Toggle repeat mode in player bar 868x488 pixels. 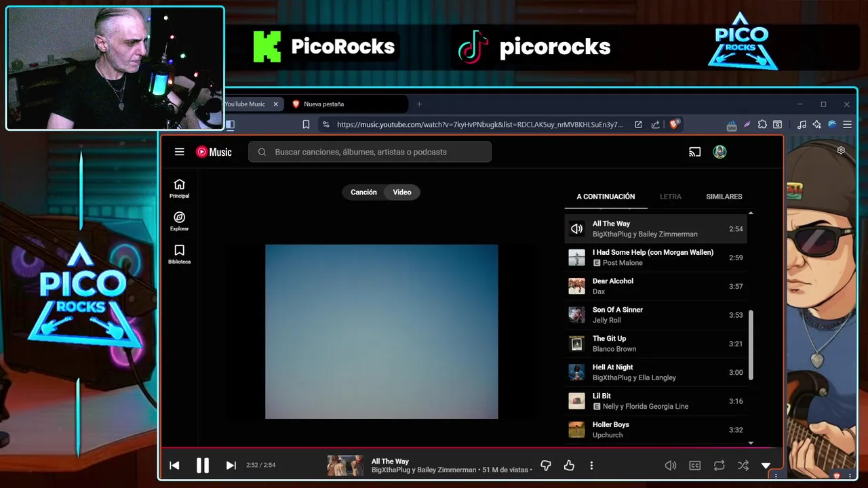point(719,465)
